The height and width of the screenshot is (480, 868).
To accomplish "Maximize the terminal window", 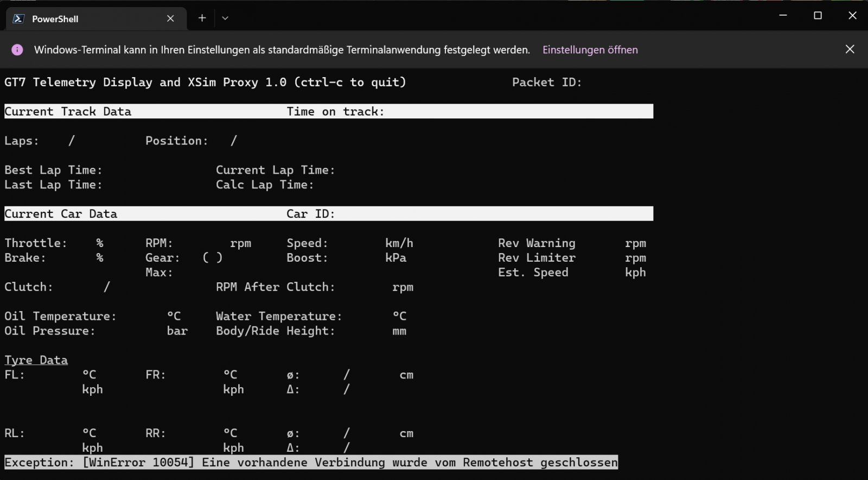I will pos(818,15).
